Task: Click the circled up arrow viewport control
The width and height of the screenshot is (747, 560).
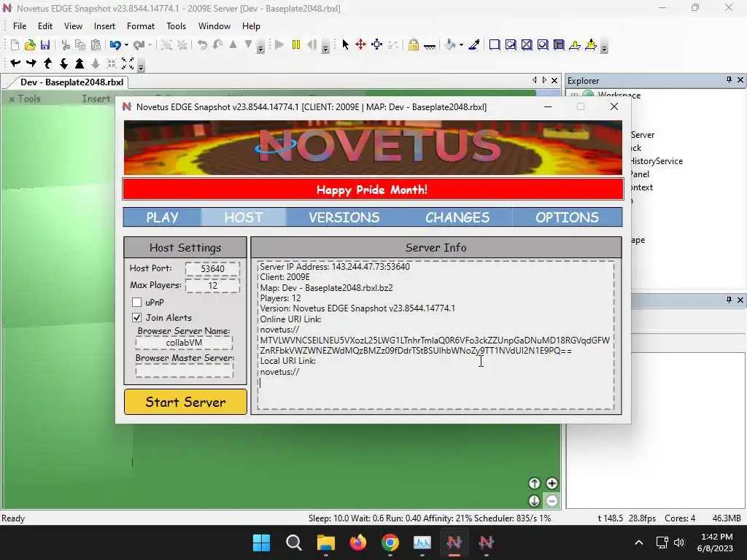Action: tap(534, 483)
